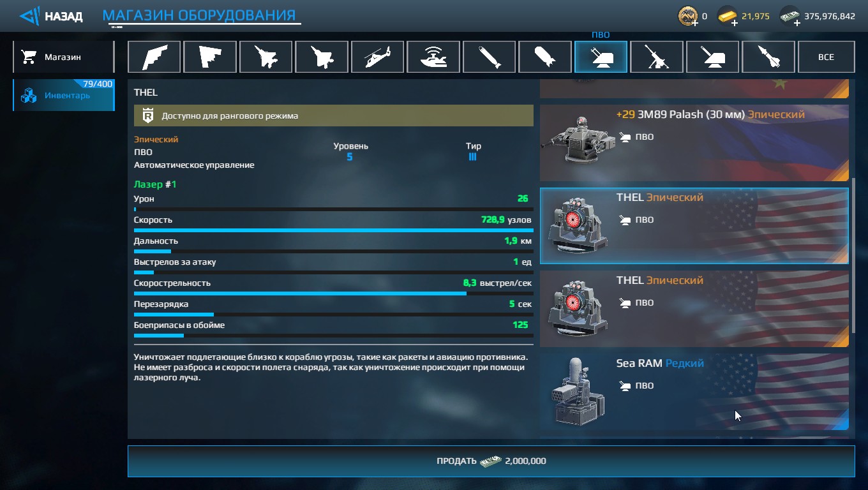Select the fighter jet category icon
868x490 pixels.
click(x=266, y=57)
